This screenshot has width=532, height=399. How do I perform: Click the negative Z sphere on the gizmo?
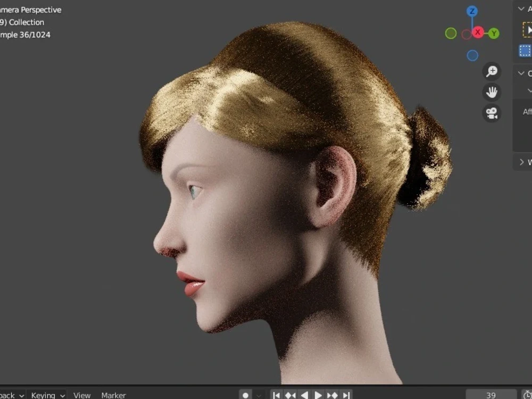point(472,54)
